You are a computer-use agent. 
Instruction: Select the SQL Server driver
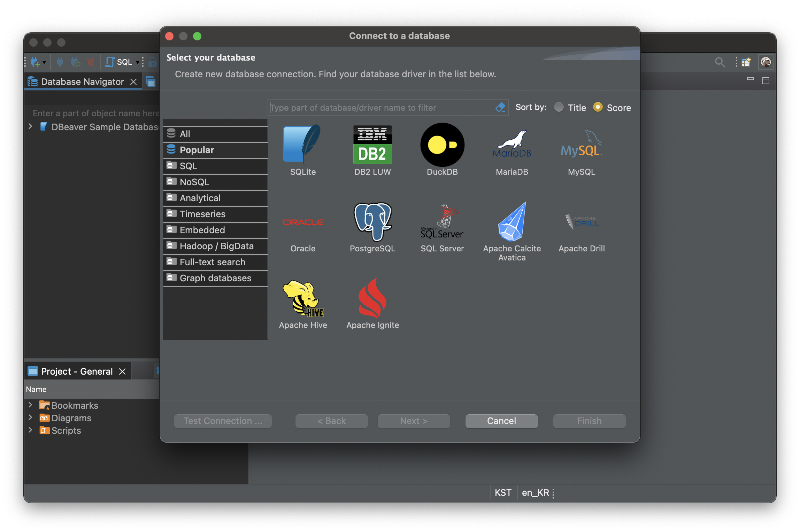click(442, 227)
